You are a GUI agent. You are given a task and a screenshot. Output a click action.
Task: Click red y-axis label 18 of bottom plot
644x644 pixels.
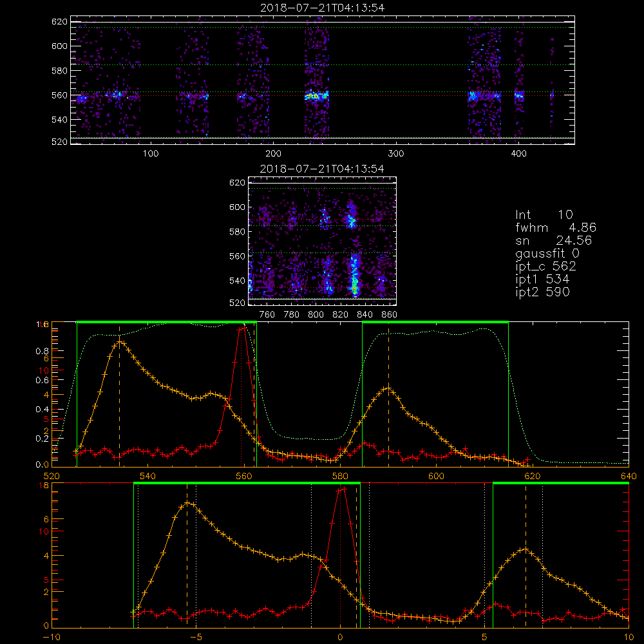(44, 486)
